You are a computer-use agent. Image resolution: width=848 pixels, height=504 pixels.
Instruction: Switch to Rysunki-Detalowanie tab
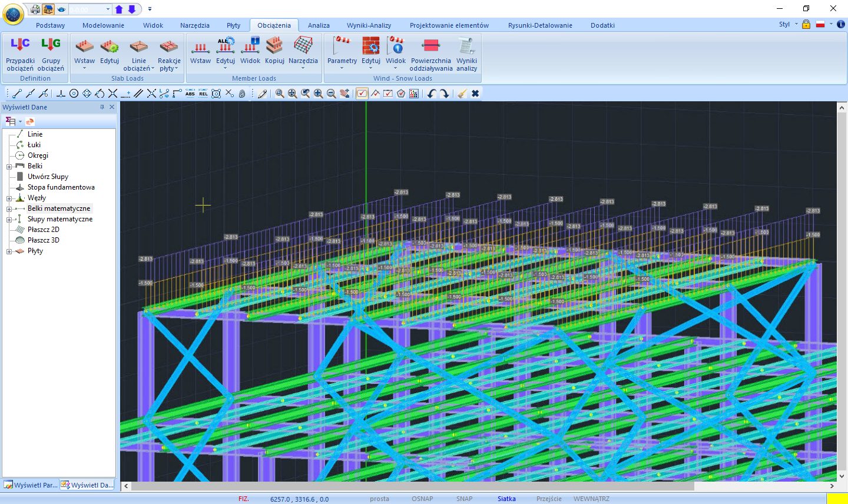(x=540, y=25)
